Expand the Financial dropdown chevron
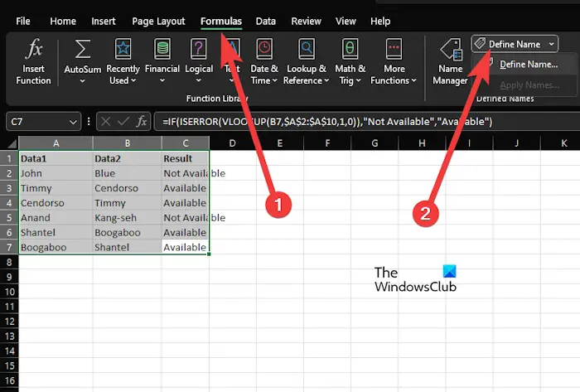The width and height of the screenshot is (580, 392). click(162, 80)
